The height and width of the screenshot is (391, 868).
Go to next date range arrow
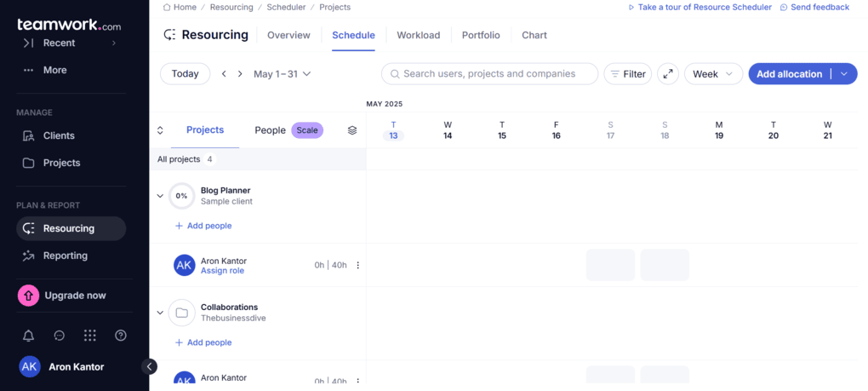tap(240, 73)
